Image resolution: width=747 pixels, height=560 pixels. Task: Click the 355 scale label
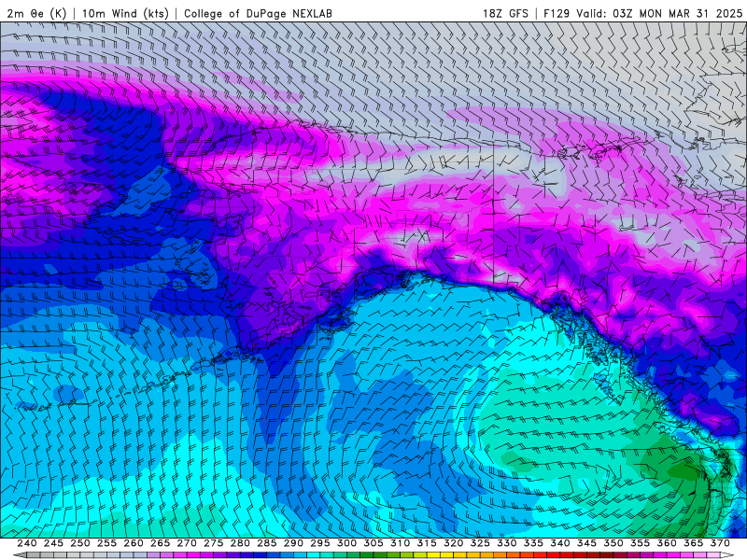coord(641,543)
